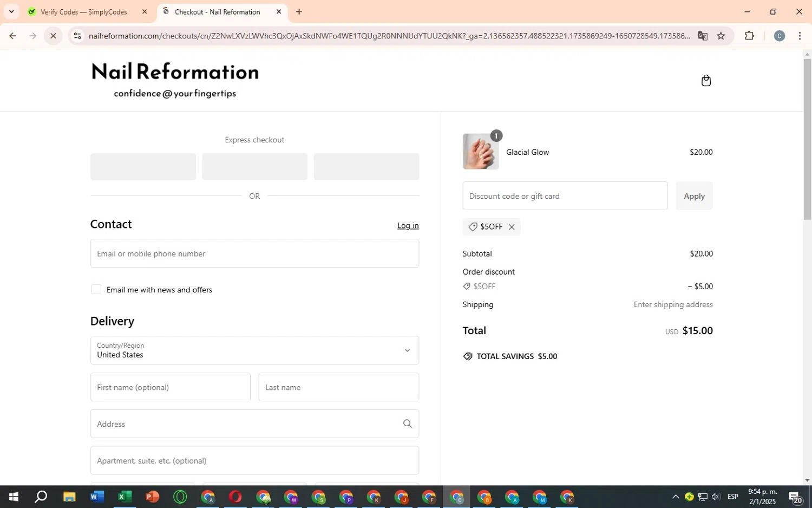Open the Windows Start menu
This screenshot has height=508, width=812.
[x=14, y=497]
